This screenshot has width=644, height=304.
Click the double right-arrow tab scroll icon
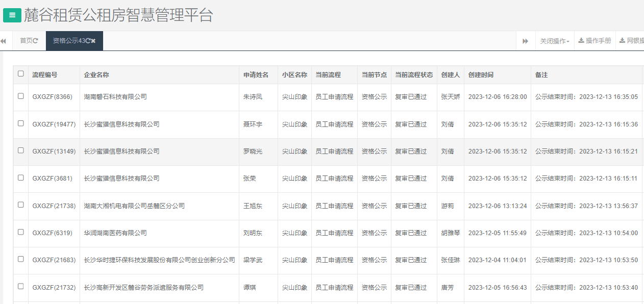point(525,41)
